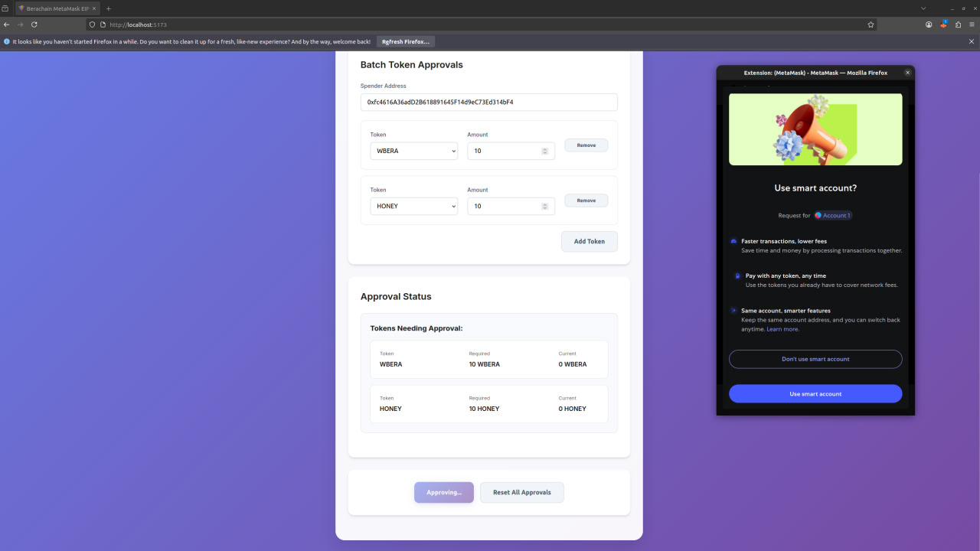Open the Firefox account icon
Image resolution: width=980 pixels, height=551 pixels.
[x=929, y=24]
